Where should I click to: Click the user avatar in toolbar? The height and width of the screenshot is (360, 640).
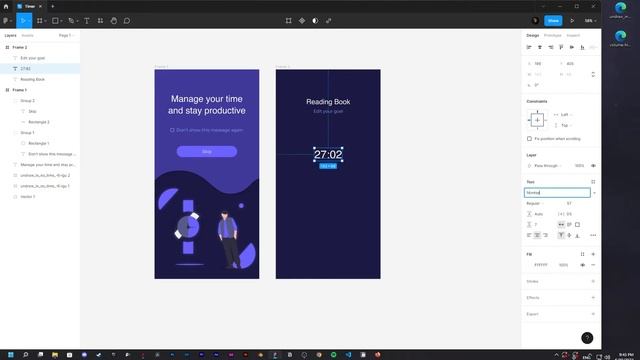point(535,20)
